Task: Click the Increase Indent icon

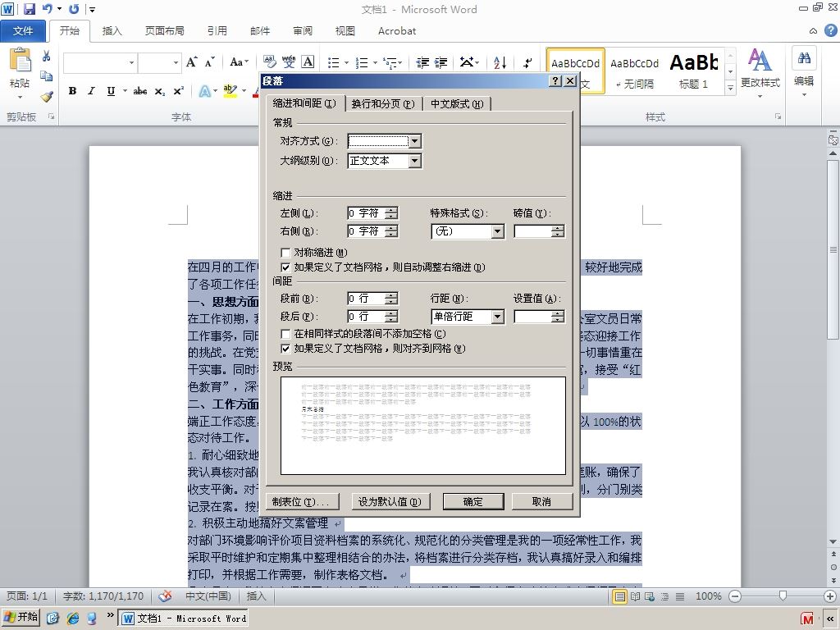Action: pyautogui.click(x=441, y=62)
